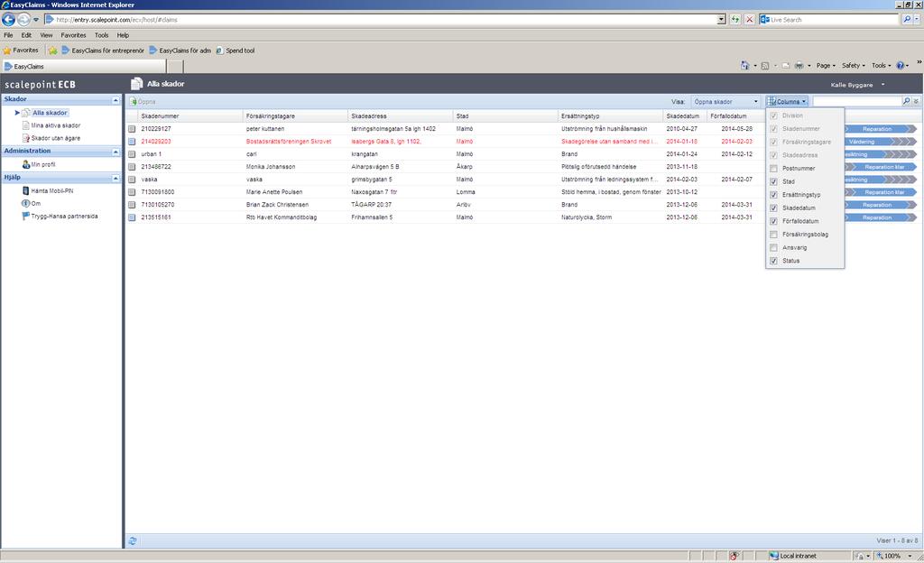Open the Edit menu
The image size is (924, 563).
26,35
